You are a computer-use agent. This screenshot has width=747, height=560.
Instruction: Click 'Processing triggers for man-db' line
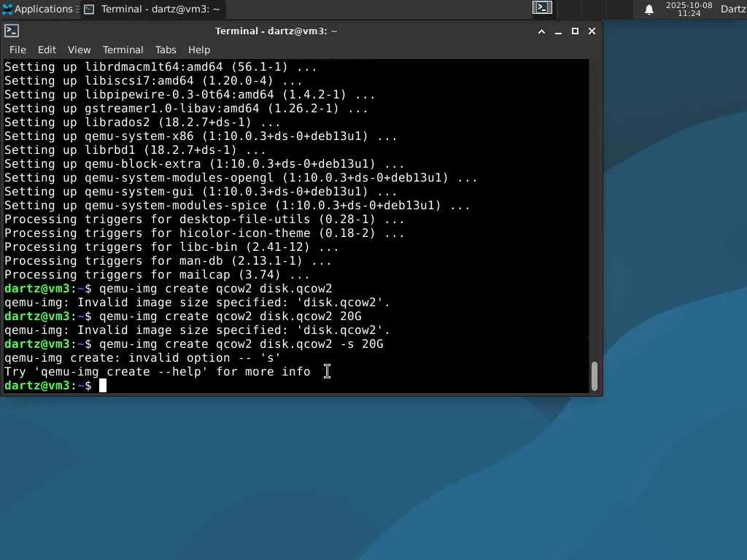point(168,261)
